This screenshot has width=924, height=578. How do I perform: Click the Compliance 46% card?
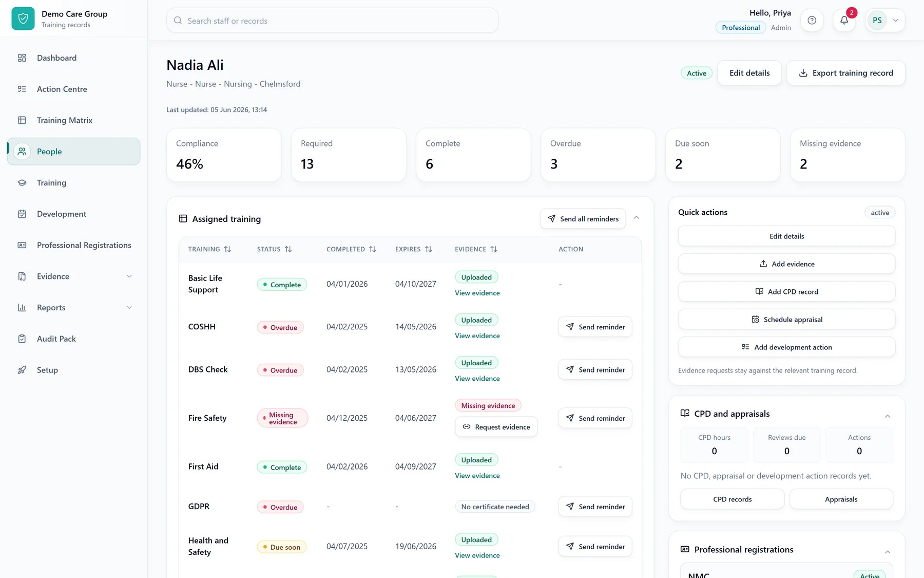tap(224, 155)
